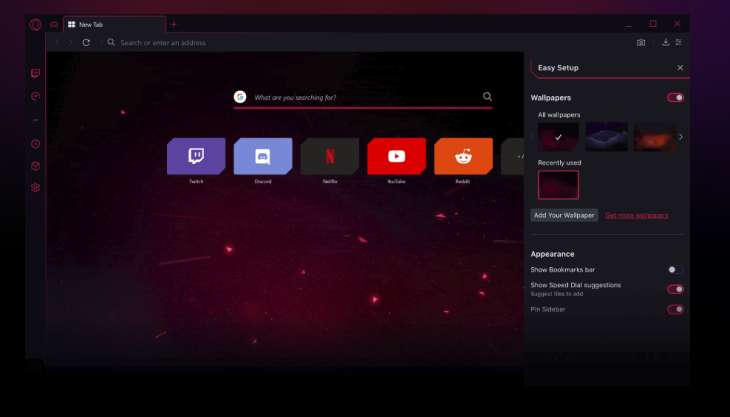Viewport: 730px width, 417px height.
Task: Open the Netflix speed dial tile
Action: 330,156
